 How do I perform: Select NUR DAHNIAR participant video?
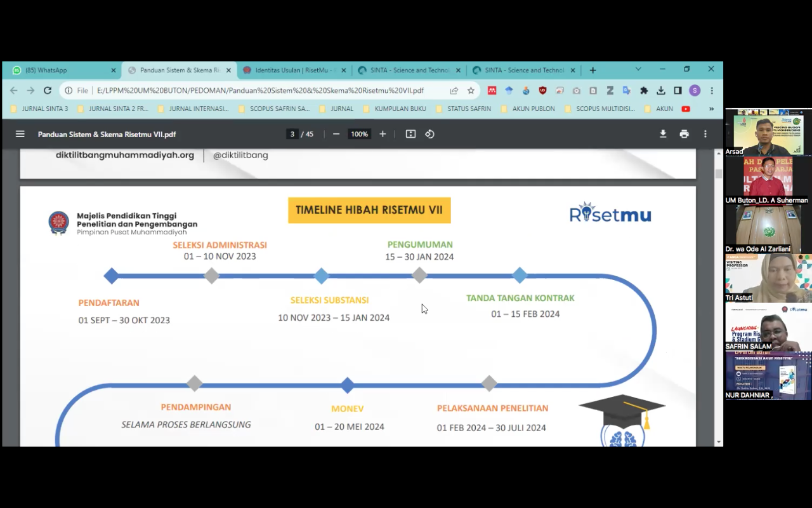pos(768,377)
